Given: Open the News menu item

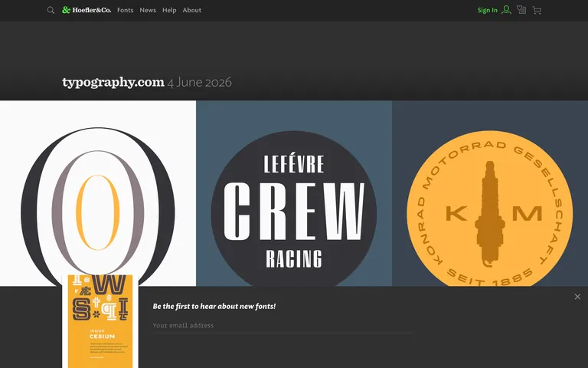Looking at the screenshot, I should coord(148,10).
